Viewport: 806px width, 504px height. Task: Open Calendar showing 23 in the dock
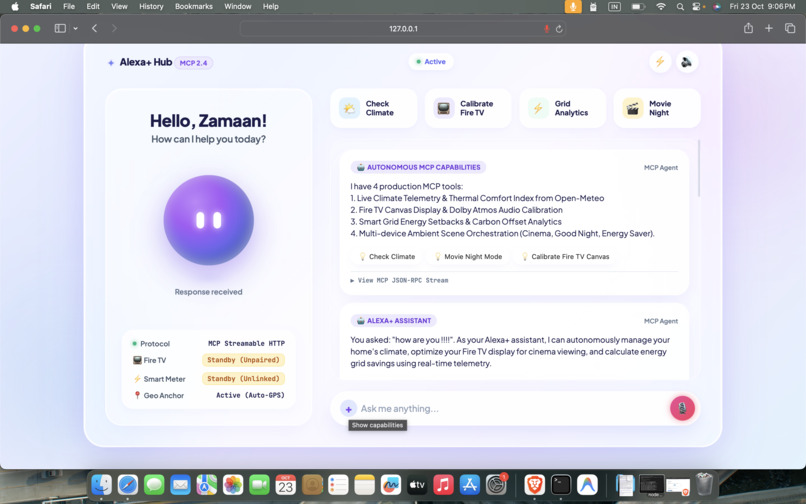pyautogui.click(x=286, y=484)
